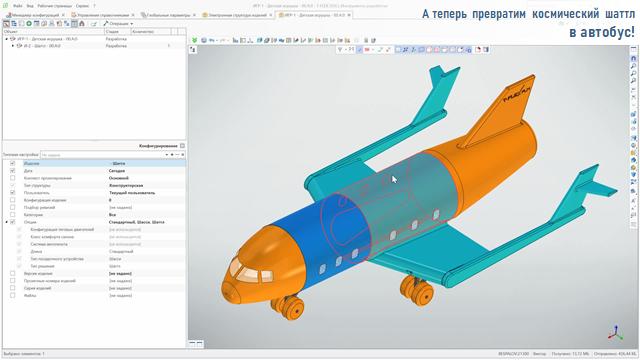This screenshot has height=360, width=640.
Task: Click the green double-chevron icon in the 3D toolbar
Action: point(195,40)
